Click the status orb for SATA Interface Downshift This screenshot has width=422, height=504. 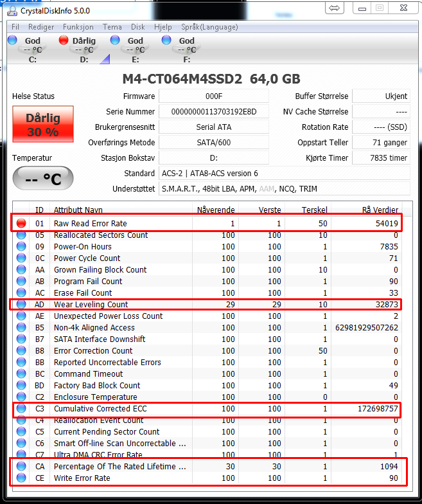coord(21,339)
